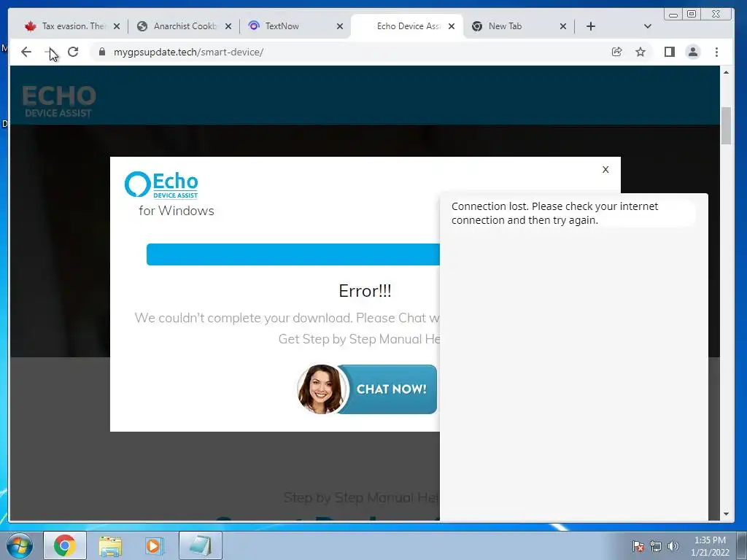
Task: Go back to previous page
Action: click(x=26, y=52)
